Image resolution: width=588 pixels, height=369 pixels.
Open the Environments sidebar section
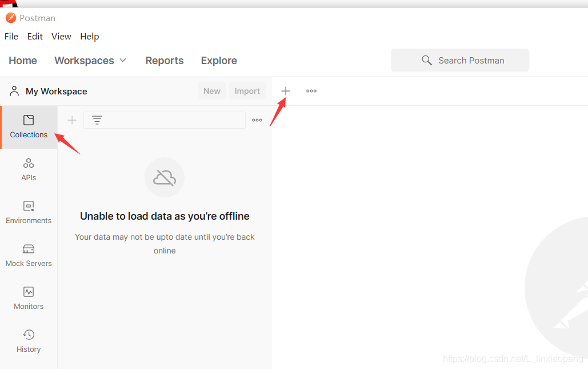pos(29,212)
